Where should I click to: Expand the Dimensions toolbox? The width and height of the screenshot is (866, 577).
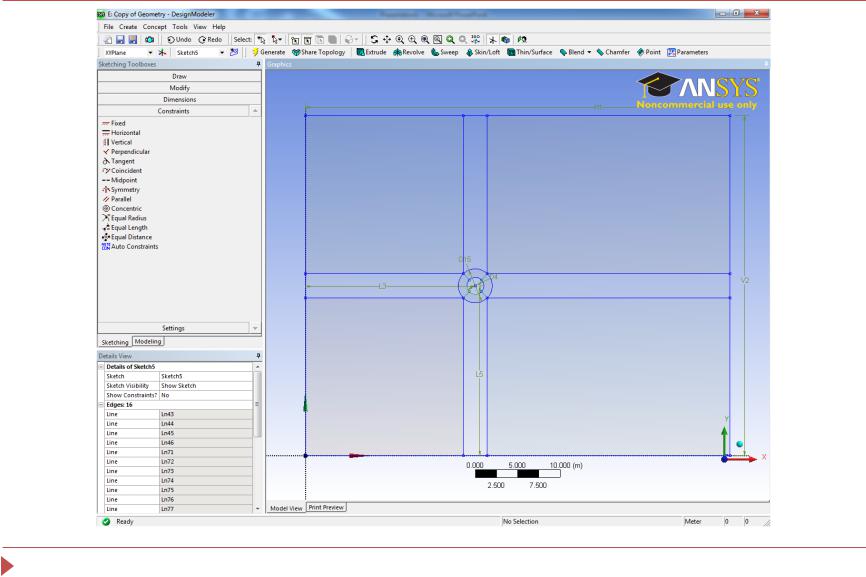click(x=179, y=99)
